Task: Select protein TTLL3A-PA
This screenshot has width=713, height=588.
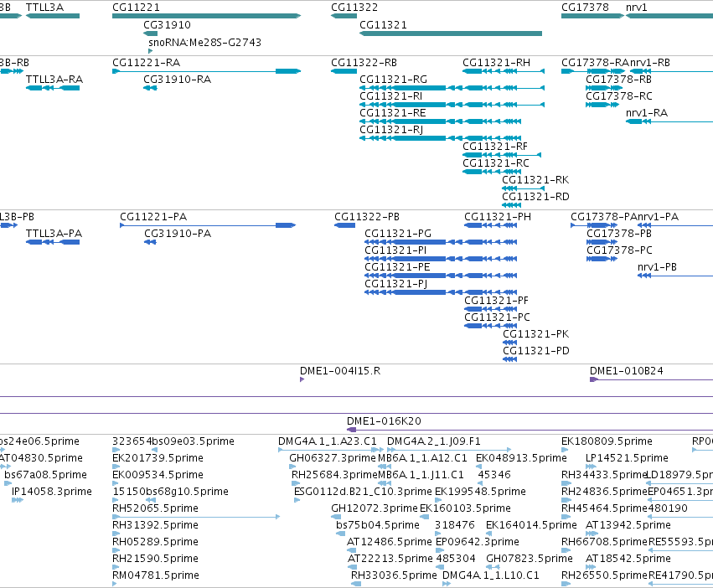Action: [54, 234]
